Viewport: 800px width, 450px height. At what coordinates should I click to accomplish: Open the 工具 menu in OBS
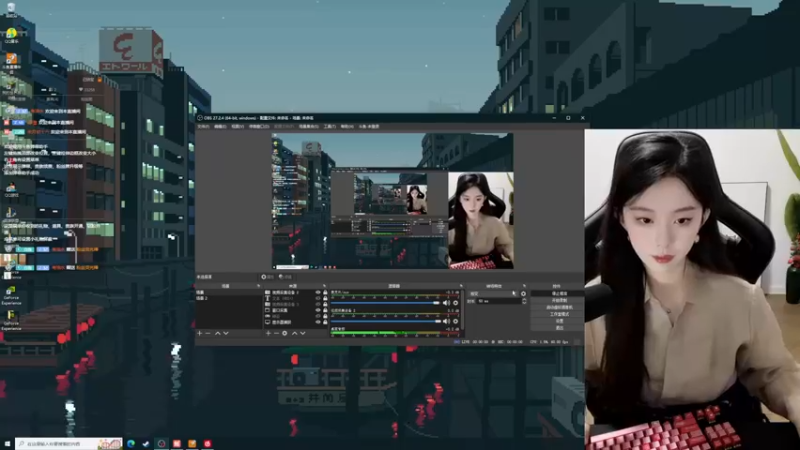[x=329, y=127]
